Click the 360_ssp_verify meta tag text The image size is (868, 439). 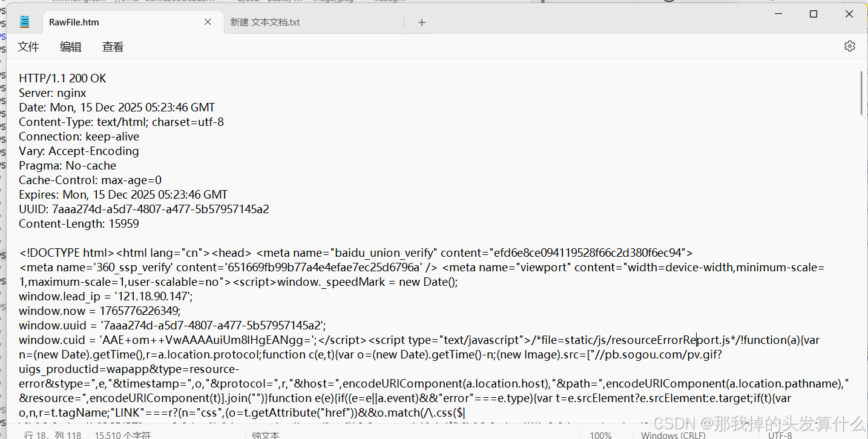coord(228,267)
